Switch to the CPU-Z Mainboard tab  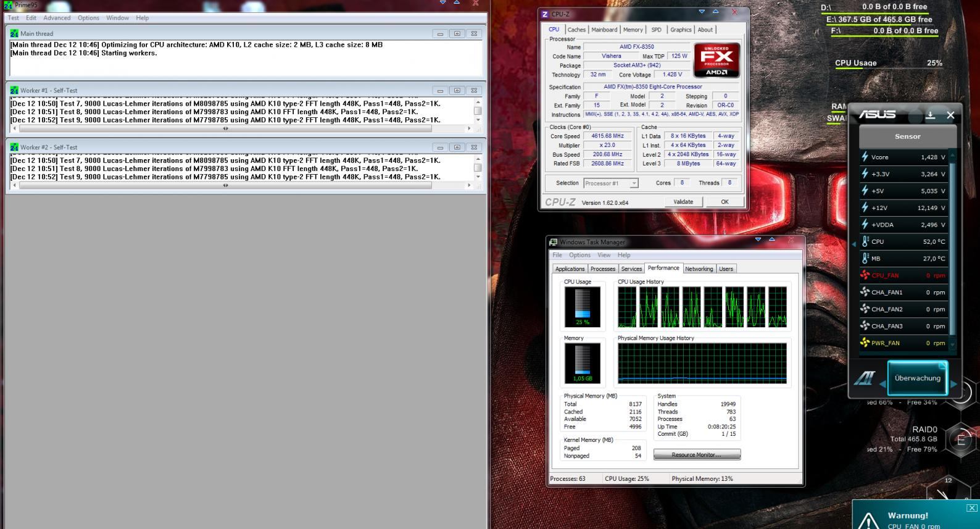point(604,30)
